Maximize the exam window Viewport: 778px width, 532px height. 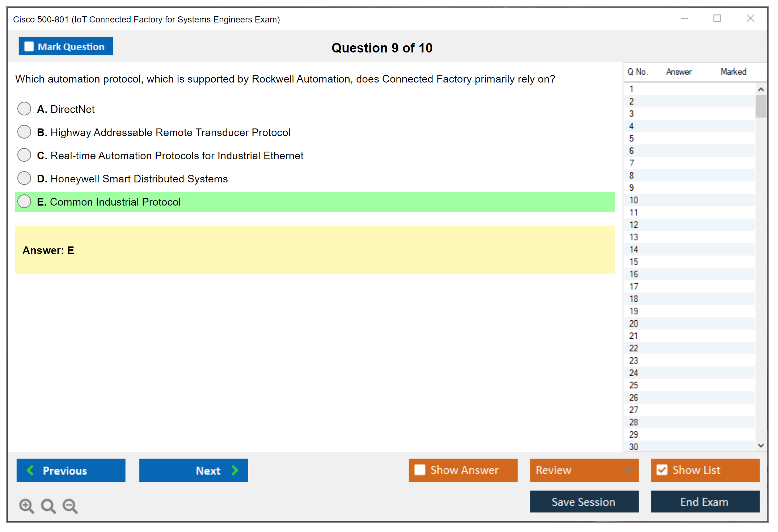717,18
